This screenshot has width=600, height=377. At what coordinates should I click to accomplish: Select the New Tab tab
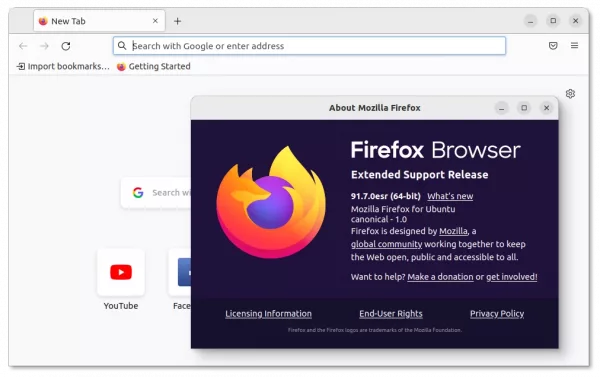pos(99,21)
